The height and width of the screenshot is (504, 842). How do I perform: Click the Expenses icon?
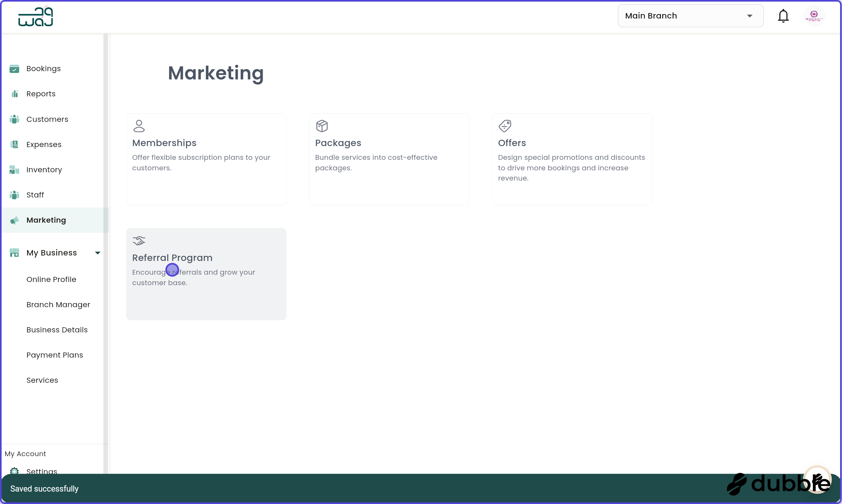click(x=15, y=144)
